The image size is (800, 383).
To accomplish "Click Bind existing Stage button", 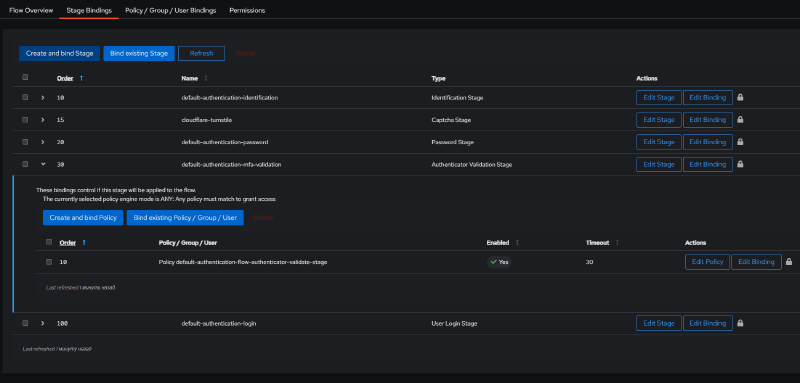I will (139, 54).
